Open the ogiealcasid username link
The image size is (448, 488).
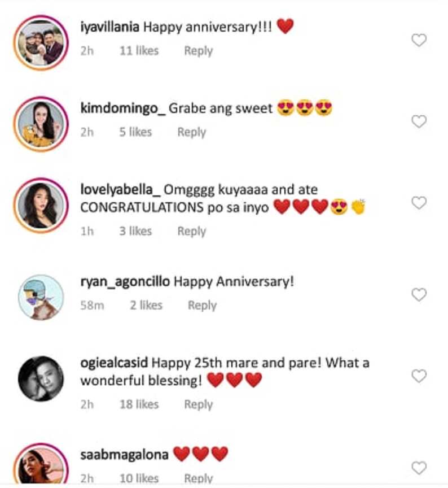[114, 363]
